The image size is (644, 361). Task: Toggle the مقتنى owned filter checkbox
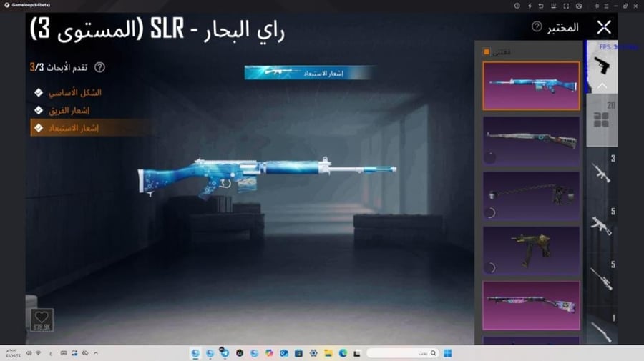tap(487, 51)
